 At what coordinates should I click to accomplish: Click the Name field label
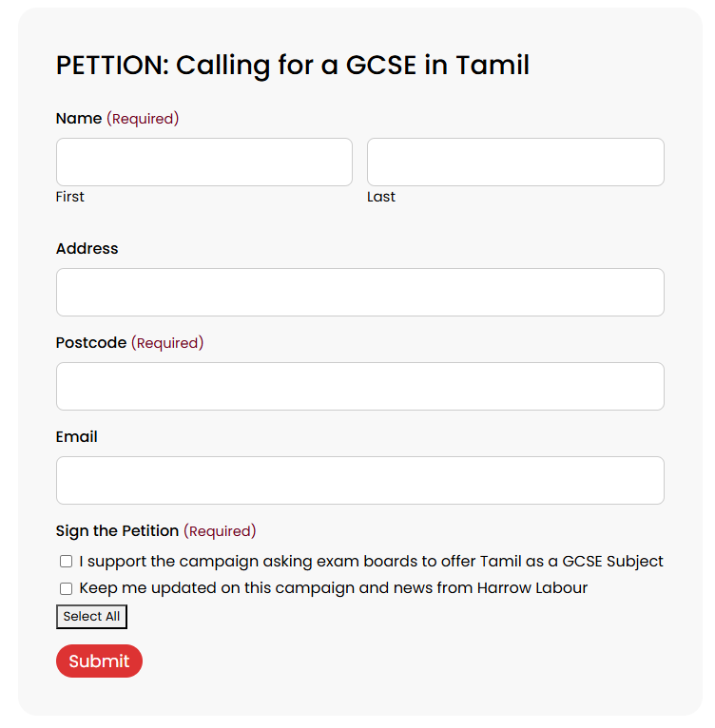click(79, 119)
